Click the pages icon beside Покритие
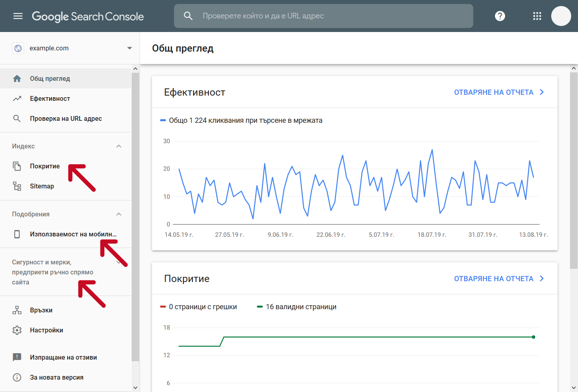 (17, 166)
